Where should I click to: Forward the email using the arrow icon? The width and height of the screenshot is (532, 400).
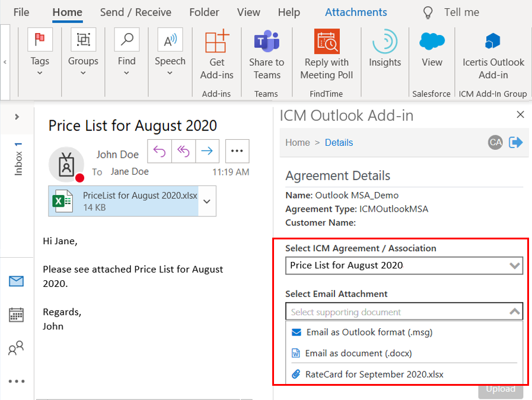click(x=207, y=151)
